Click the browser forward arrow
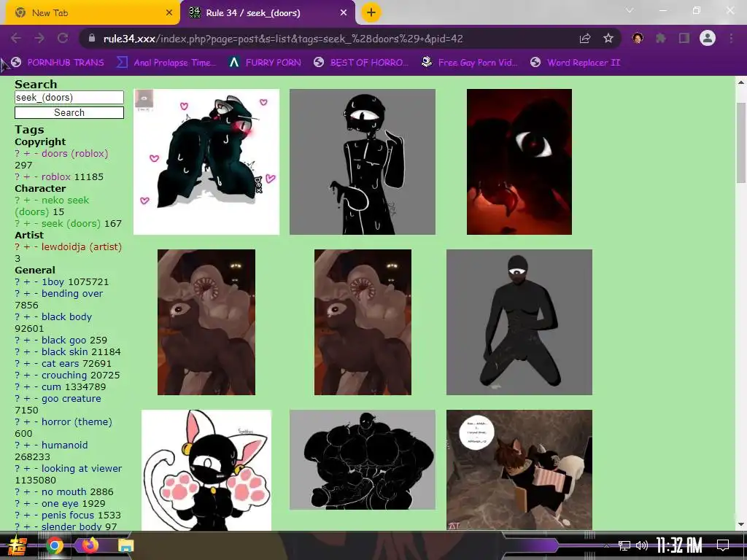747x560 pixels. click(x=39, y=39)
